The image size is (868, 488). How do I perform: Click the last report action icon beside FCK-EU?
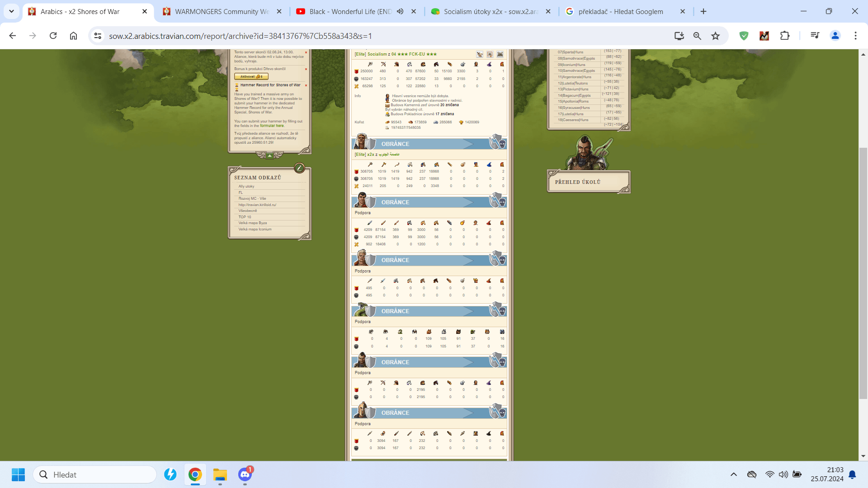[x=500, y=54]
